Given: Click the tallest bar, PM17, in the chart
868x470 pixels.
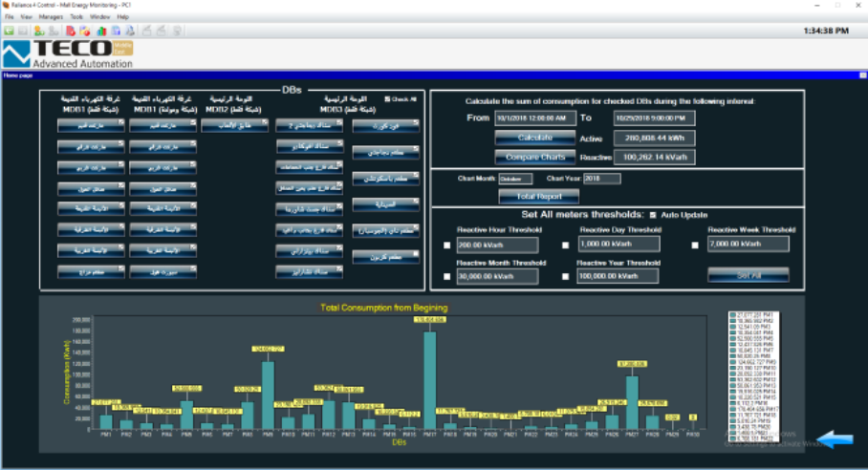Looking at the screenshot, I should (x=430, y=377).
